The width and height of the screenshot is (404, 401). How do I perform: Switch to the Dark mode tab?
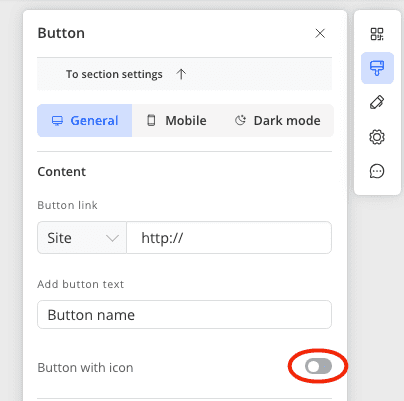[x=277, y=120]
